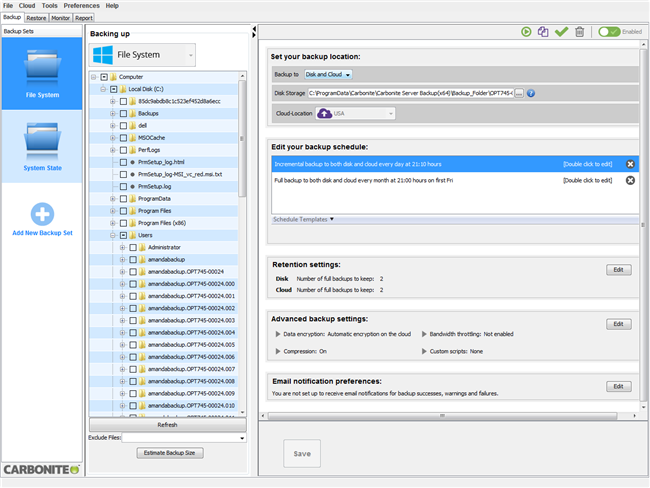Remove the incremental backup schedule entry
Viewport: 650px width, 488px height.
pyautogui.click(x=630, y=163)
